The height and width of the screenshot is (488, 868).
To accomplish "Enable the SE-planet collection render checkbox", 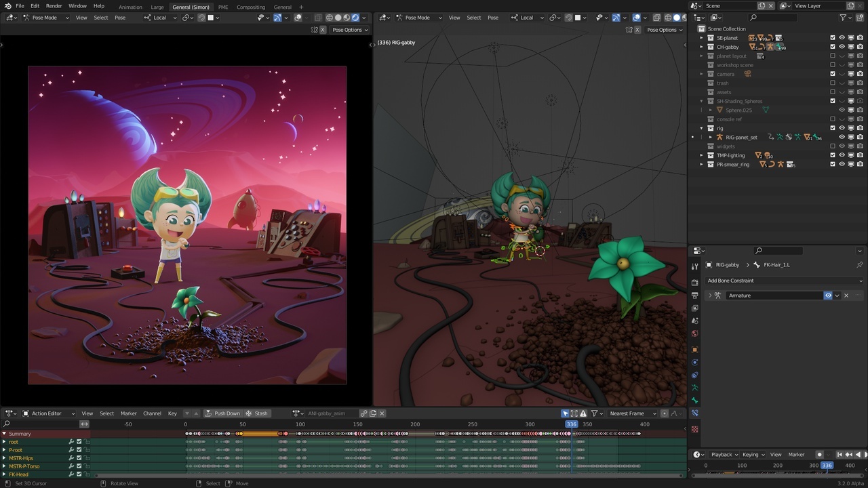I will [x=860, y=38].
